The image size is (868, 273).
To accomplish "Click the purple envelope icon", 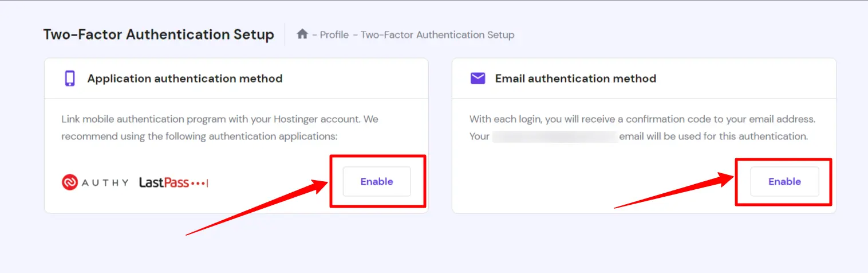I will coord(478,79).
